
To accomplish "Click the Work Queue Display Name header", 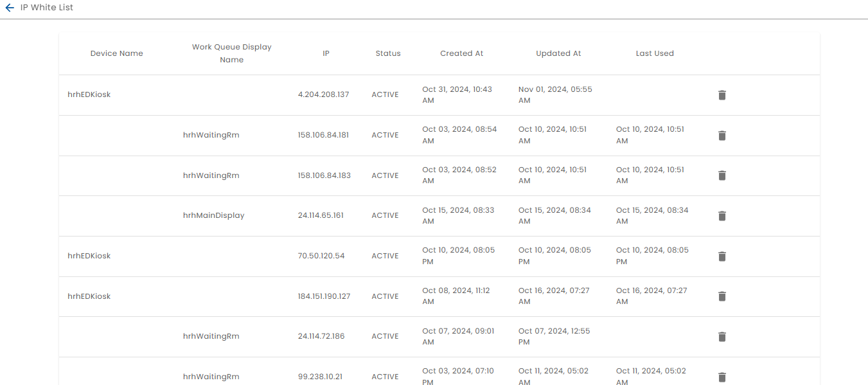I will pos(231,53).
